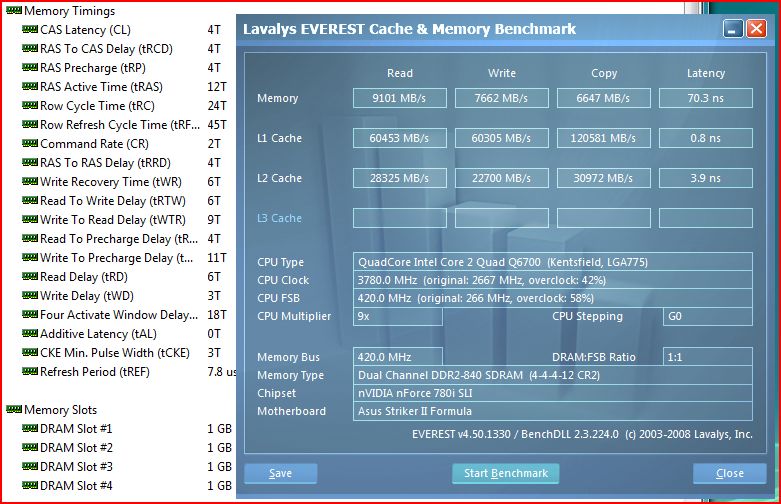This screenshot has height=504, width=781.
Task: Click the DRAM Slot #1 icon
Action: (x=30, y=428)
